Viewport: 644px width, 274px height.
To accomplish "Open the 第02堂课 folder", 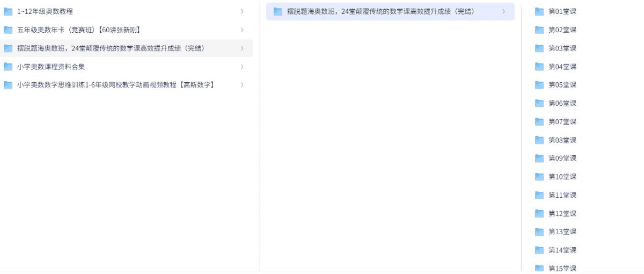I will (562, 30).
